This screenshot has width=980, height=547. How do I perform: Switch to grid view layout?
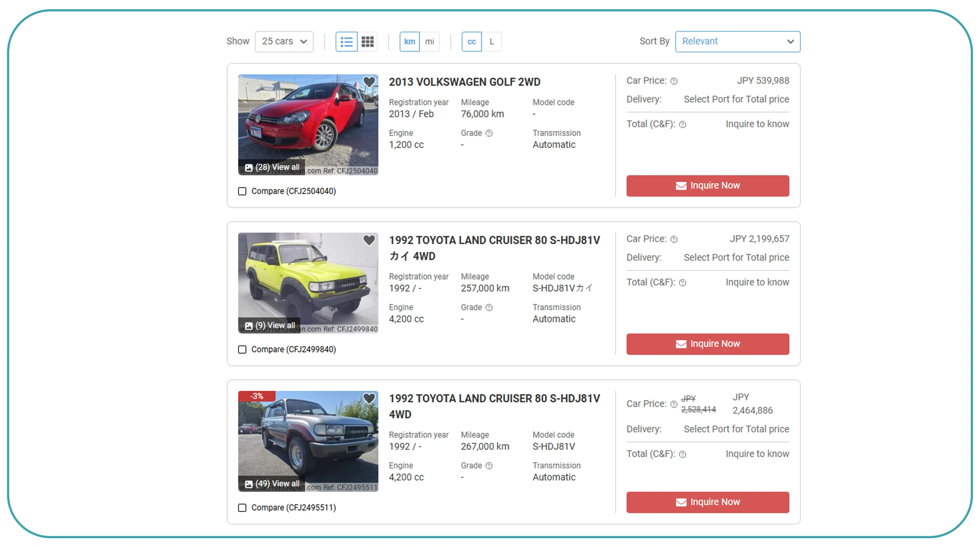point(367,41)
